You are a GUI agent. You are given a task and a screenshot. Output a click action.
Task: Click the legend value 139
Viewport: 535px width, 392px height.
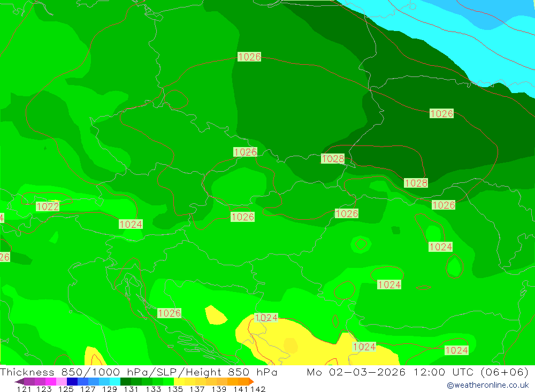click(219, 389)
